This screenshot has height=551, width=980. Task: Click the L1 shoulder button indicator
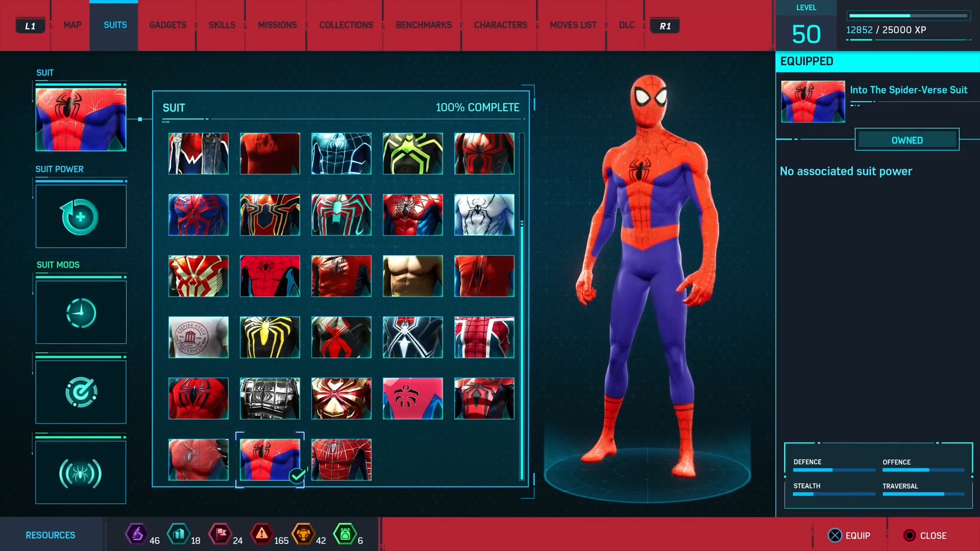click(x=30, y=26)
